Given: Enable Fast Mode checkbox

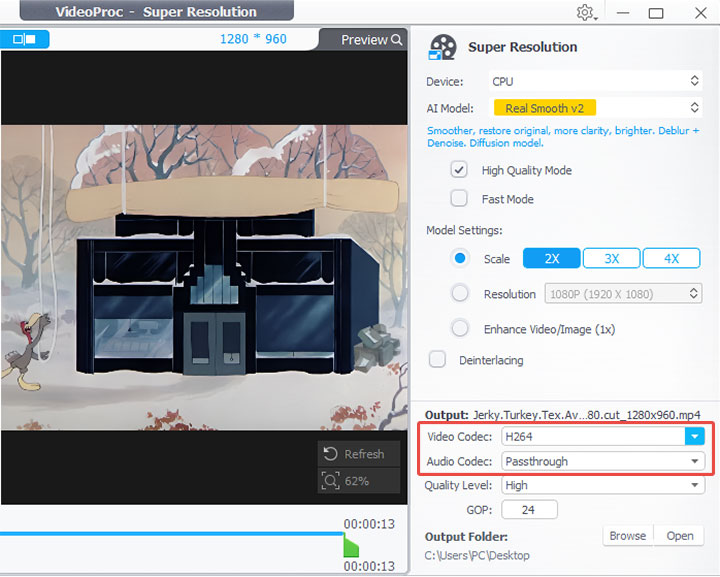Looking at the screenshot, I should (x=459, y=199).
